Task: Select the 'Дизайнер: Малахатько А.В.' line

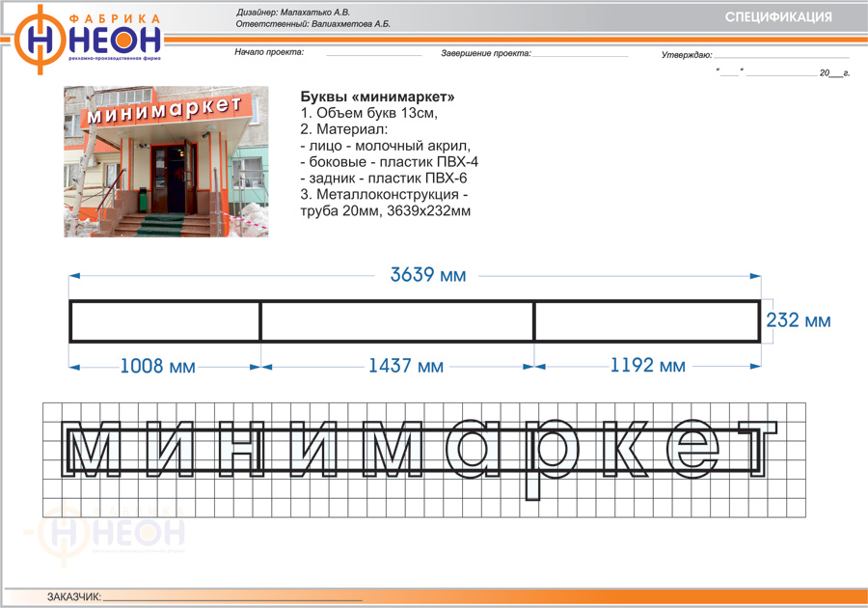Action: coord(293,13)
